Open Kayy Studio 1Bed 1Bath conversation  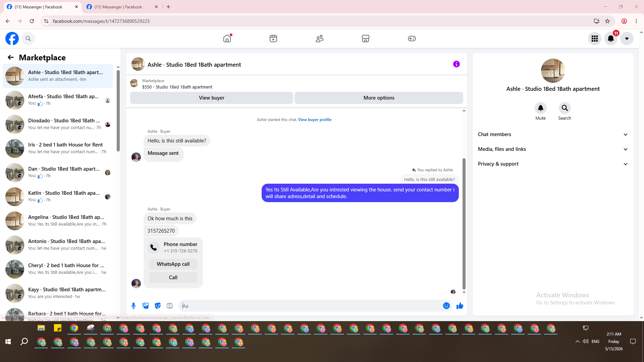point(58,293)
